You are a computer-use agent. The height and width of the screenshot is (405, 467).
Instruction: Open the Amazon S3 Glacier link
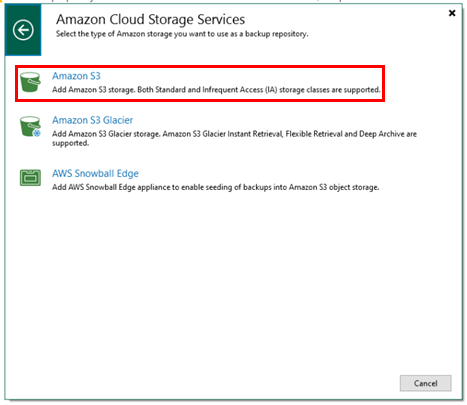pyautogui.click(x=92, y=120)
